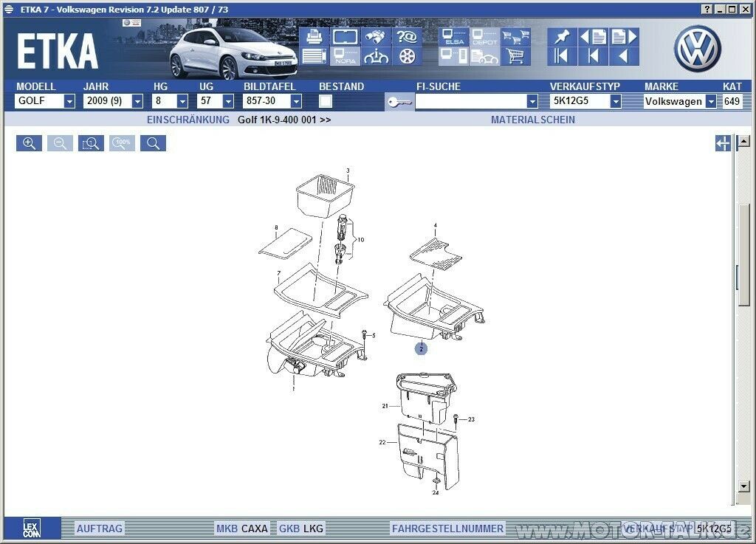756x544 pixels.
Task: Click part number 8 label in diagram
Action: point(276,227)
